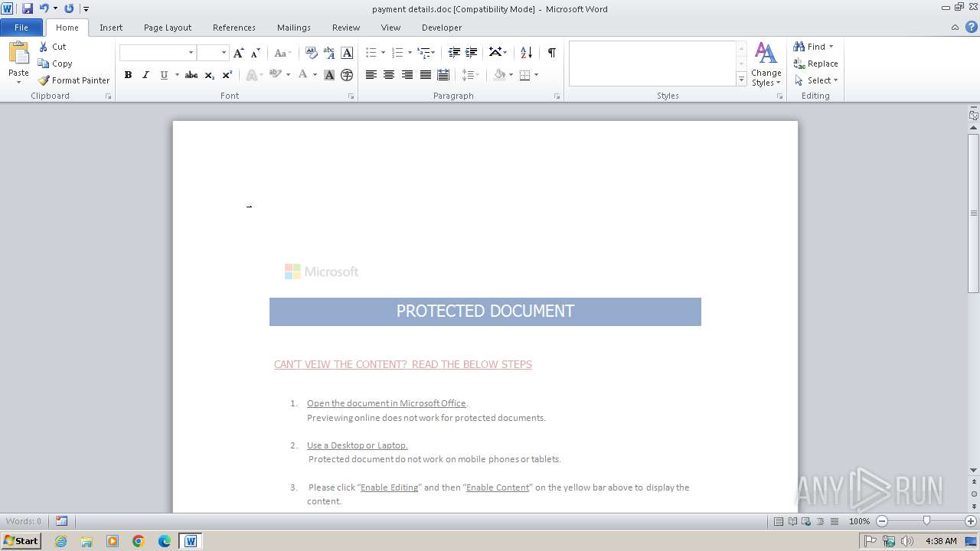Image resolution: width=980 pixels, height=551 pixels.
Task: Click the Paste icon
Action: (18, 53)
